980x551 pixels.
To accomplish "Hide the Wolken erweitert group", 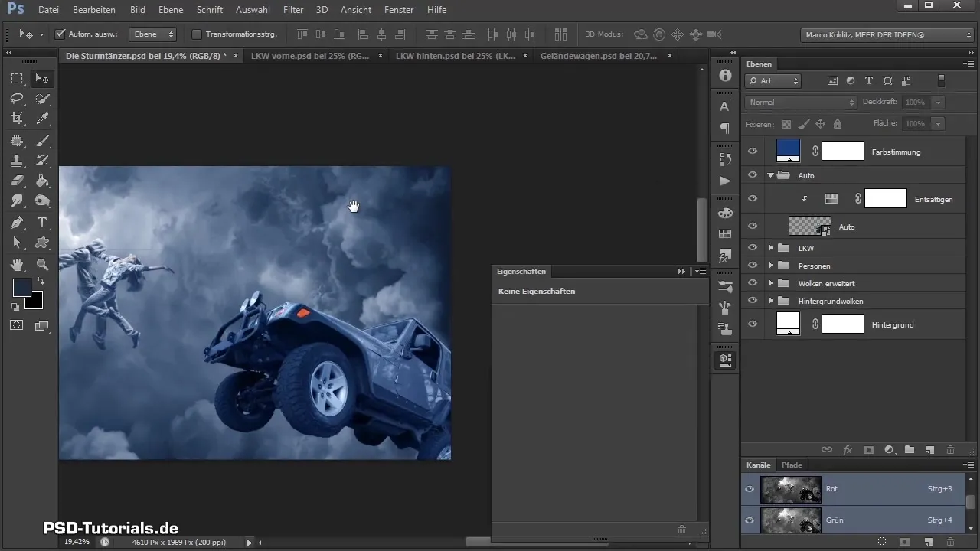I will click(752, 283).
